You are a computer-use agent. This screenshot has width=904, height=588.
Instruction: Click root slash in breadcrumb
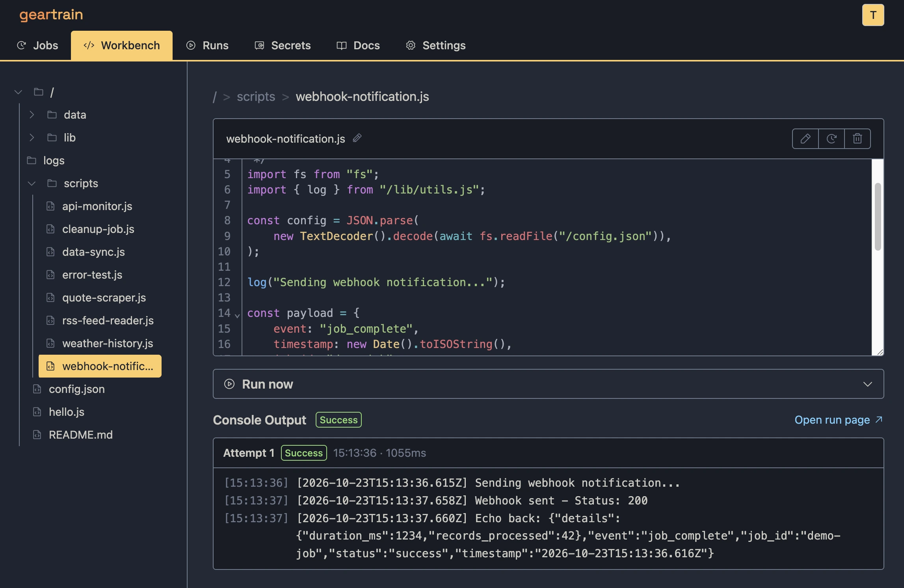pos(215,97)
